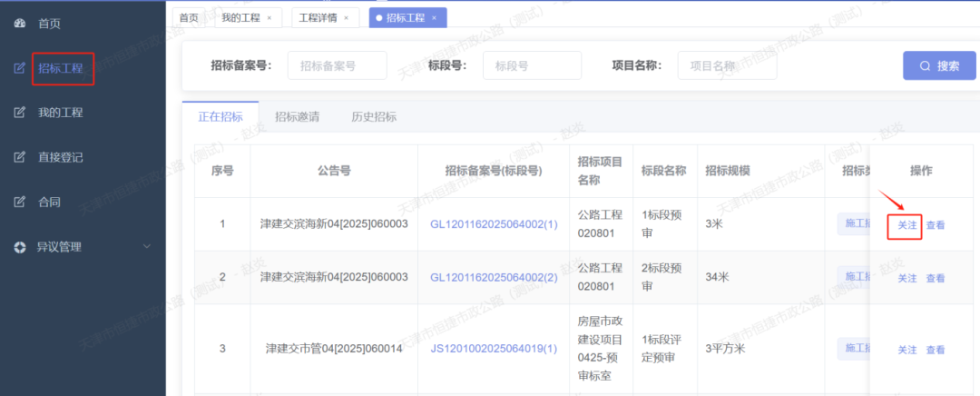Open link GL1201162025064002(2)

click(494, 277)
